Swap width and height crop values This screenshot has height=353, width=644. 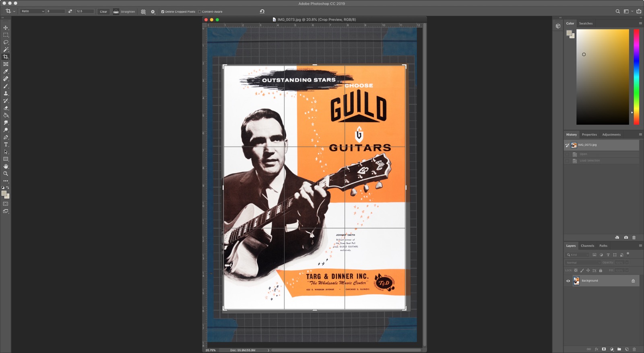(x=70, y=11)
